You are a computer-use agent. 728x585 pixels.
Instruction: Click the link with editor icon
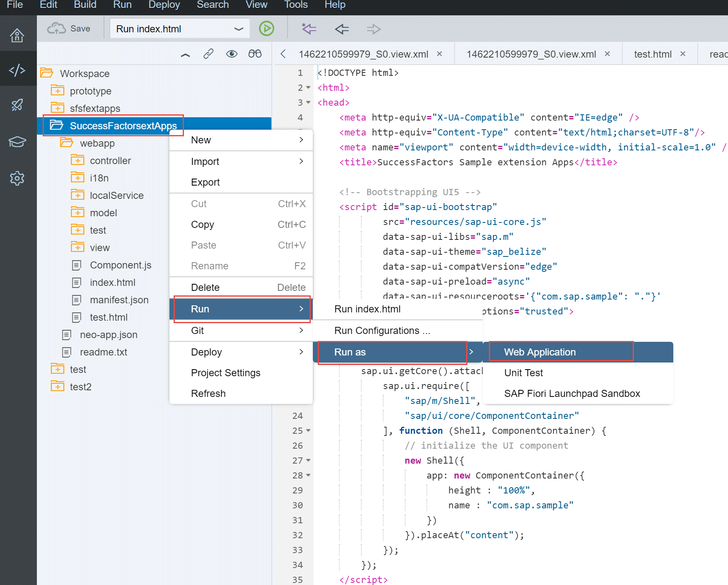click(x=208, y=54)
